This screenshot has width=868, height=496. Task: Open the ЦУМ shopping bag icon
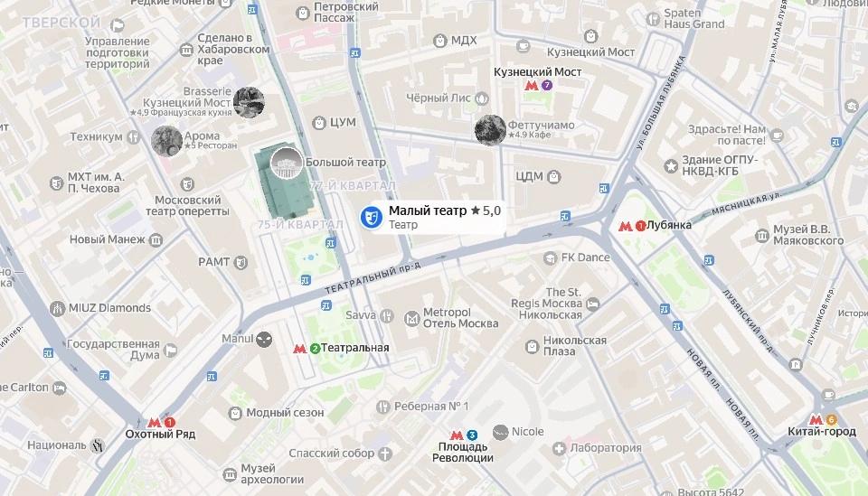coord(319,123)
